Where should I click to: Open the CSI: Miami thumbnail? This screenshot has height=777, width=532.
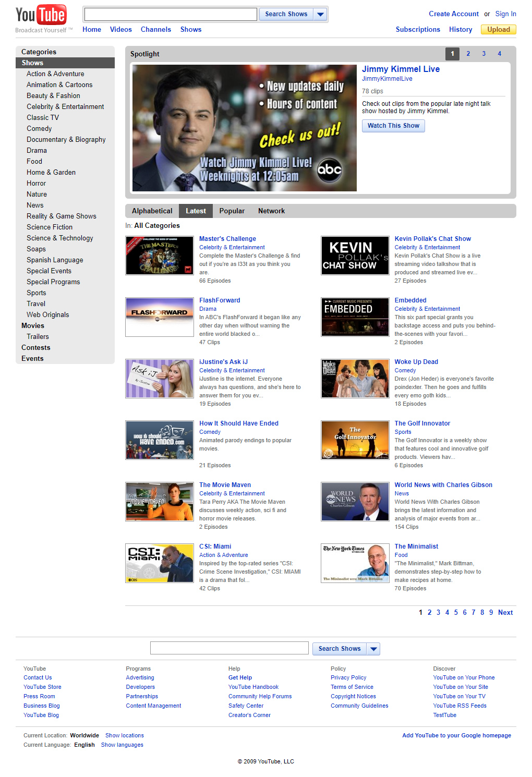coord(160,563)
